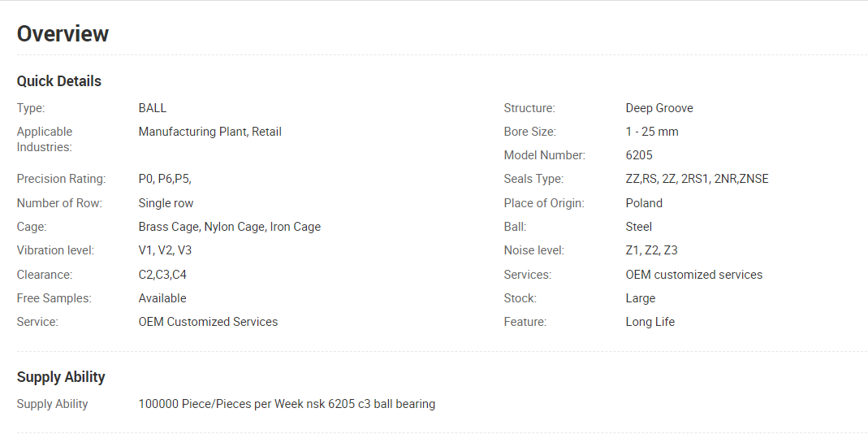The height and width of the screenshot is (434, 868).
Task: Select the Single row value
Action: tap(166, 203)
